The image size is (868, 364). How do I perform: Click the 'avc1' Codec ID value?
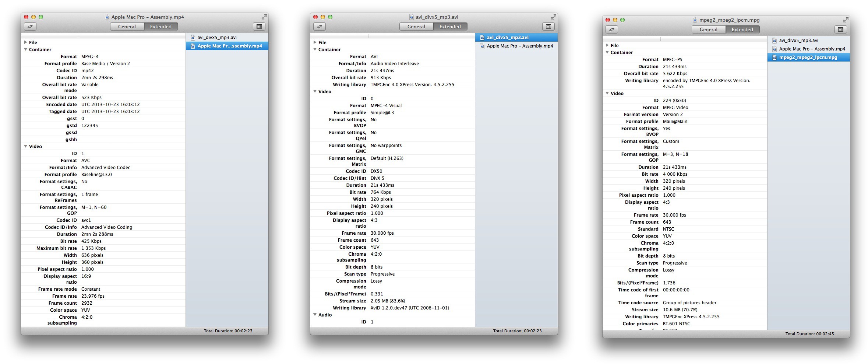pos(86,220)
